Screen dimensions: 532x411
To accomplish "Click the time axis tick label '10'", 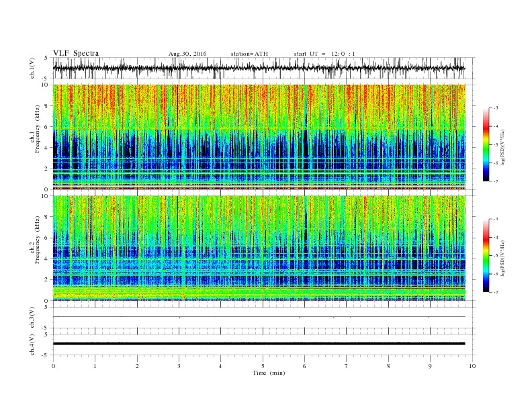I will 472,366.
